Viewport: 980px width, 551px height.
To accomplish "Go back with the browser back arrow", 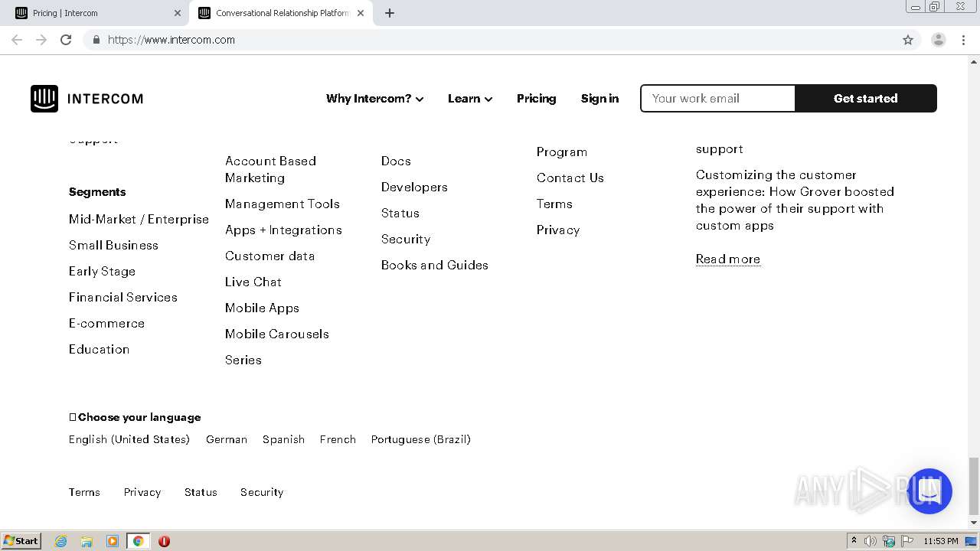I will [x=17, y=40].
